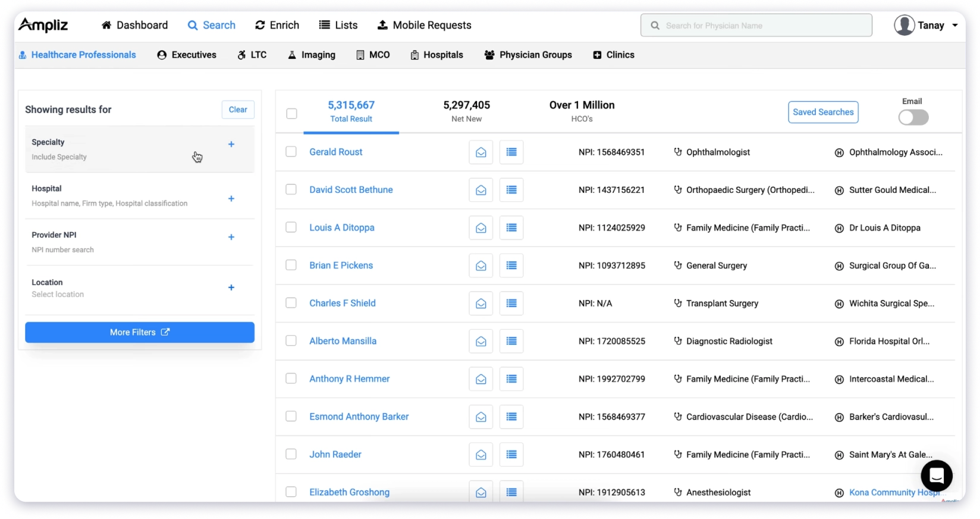This screenshot has width=980, height=519.
Task: Open email icon for Alberto Mansilla
Action: [x=480, y=341]
